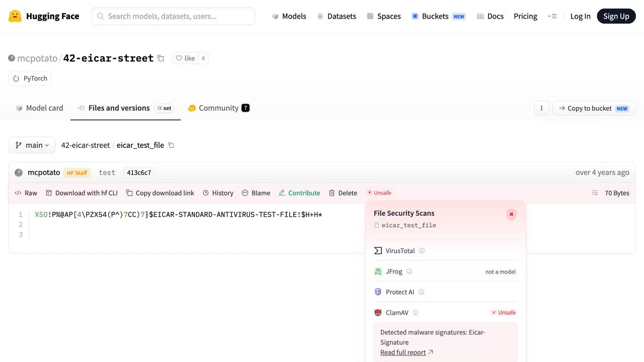Expand the main branch dropdown
644x362 pixels.
click(x=32, y=145)
